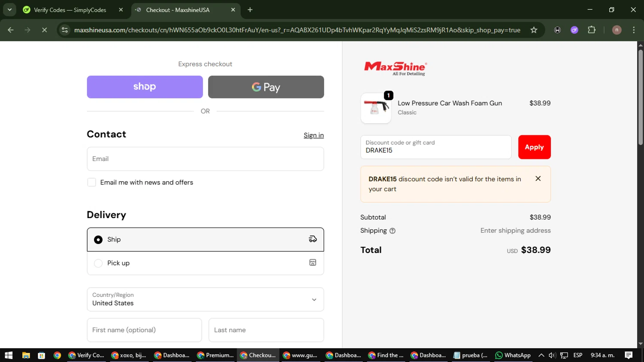Open the ESP language indicator in taskbar
Screen dimensions: 644x362
pyautogui.click(x=578, y=355)
